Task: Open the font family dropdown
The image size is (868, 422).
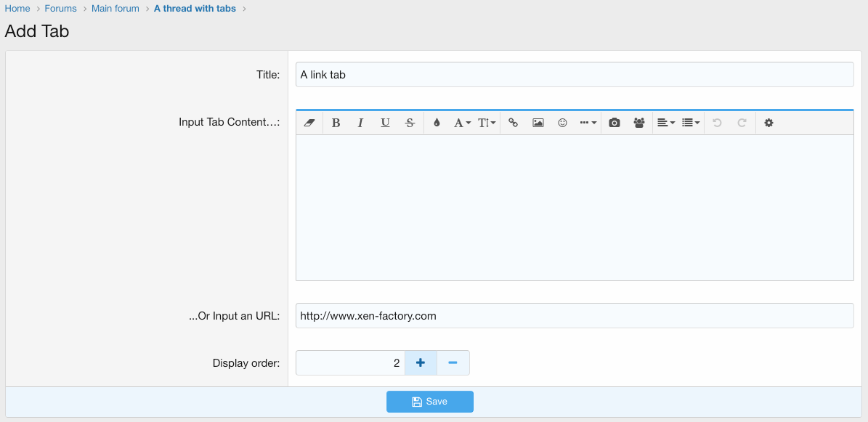Action: point(462,123)
